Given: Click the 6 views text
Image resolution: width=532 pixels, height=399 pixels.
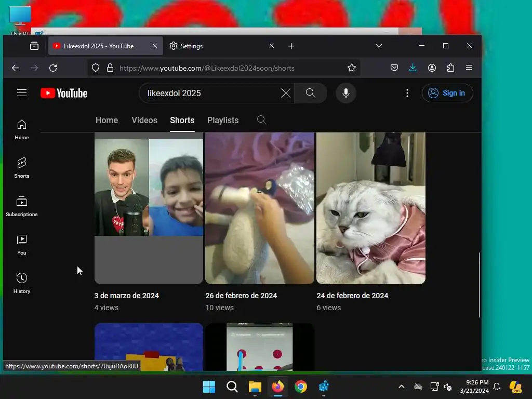Looking at the screenshot, I should (329, 308).
